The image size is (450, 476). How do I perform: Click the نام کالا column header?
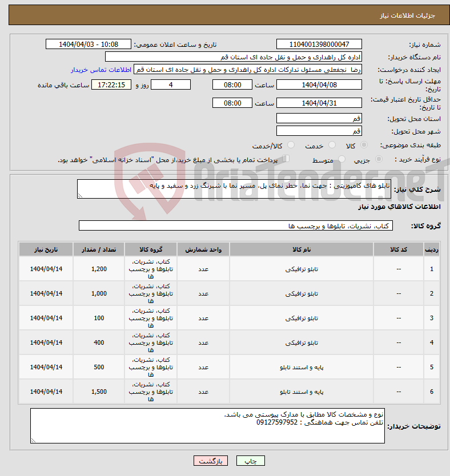302,249
